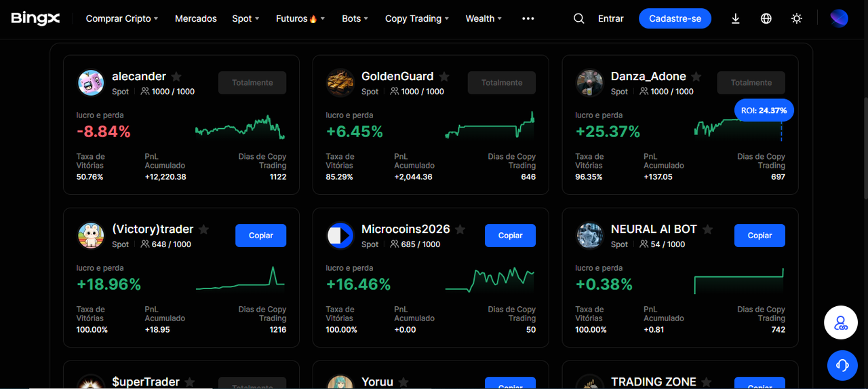Open the search magnifier icon
Image resolution: width=868 pixels, height=389 pixels.
(578, 18)
